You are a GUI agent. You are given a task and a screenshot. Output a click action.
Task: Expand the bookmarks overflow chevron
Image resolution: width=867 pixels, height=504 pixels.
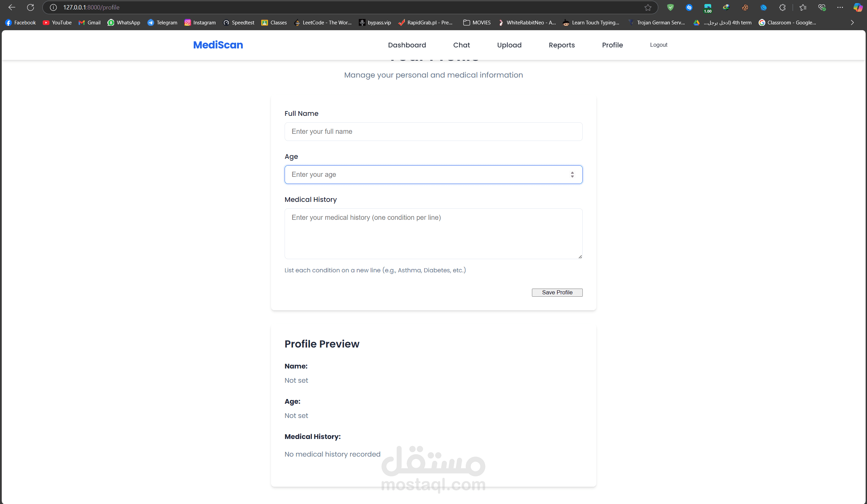pos(852,23)
